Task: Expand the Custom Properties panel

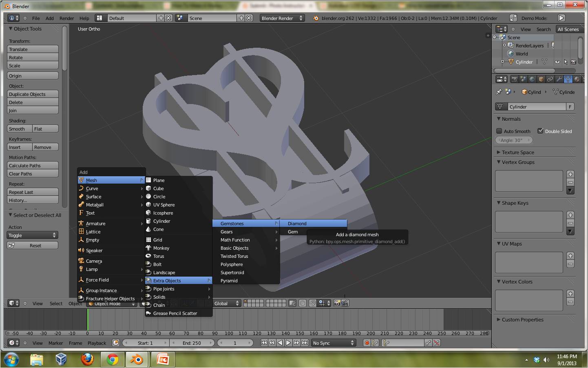Action: [x=498, y=319]
